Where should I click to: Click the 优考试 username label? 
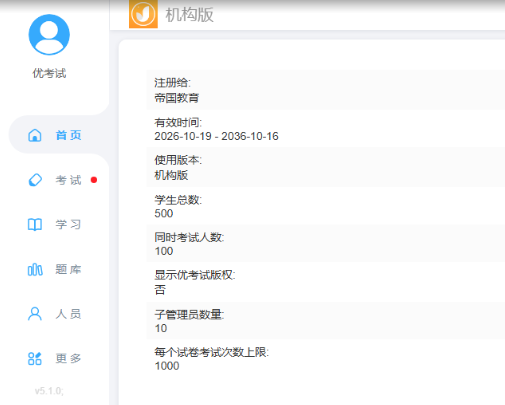point(49,73)
